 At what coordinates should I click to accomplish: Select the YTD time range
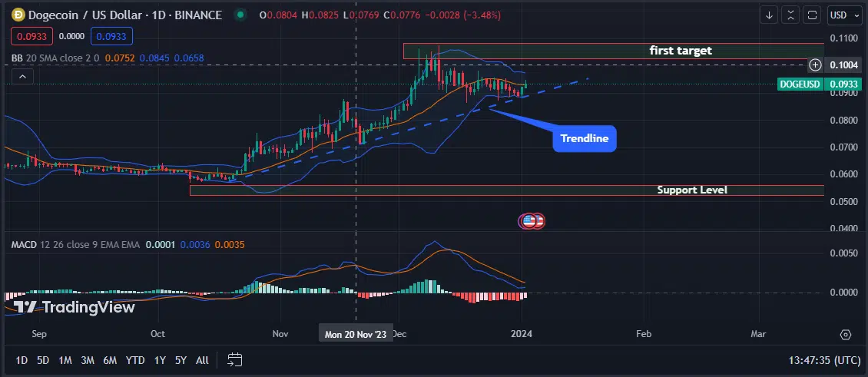(x=135, y=360)
